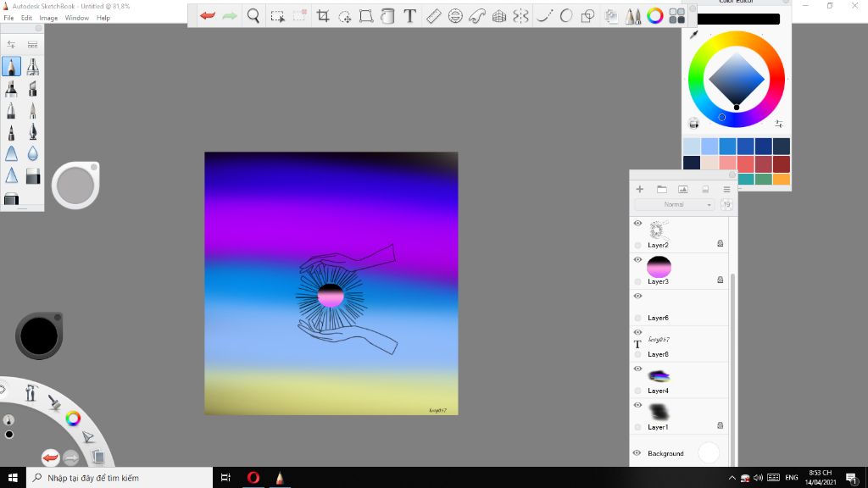
Task: Open the Brush Library icon in brush palette
Action: click(33, 44)
